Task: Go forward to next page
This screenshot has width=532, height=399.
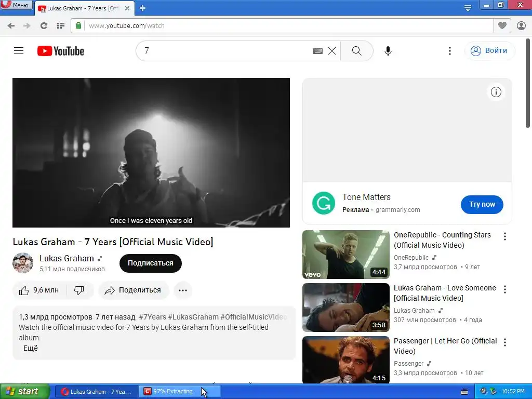Action: click(27, 26)
